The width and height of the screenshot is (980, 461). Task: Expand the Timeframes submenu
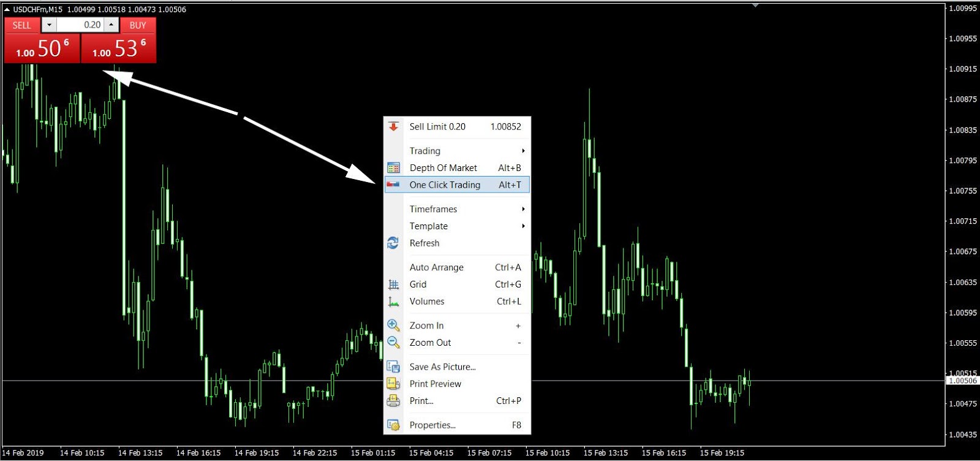tap(433, 209)
